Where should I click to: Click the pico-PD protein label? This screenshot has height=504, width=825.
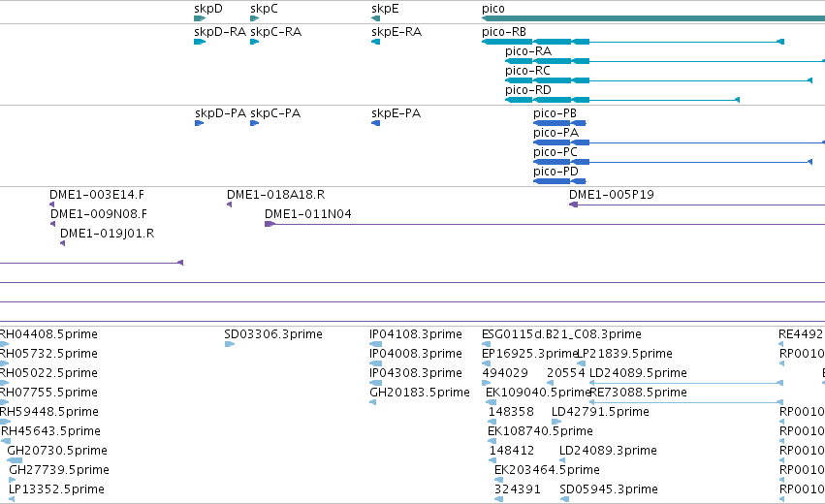tap(555, 172)
